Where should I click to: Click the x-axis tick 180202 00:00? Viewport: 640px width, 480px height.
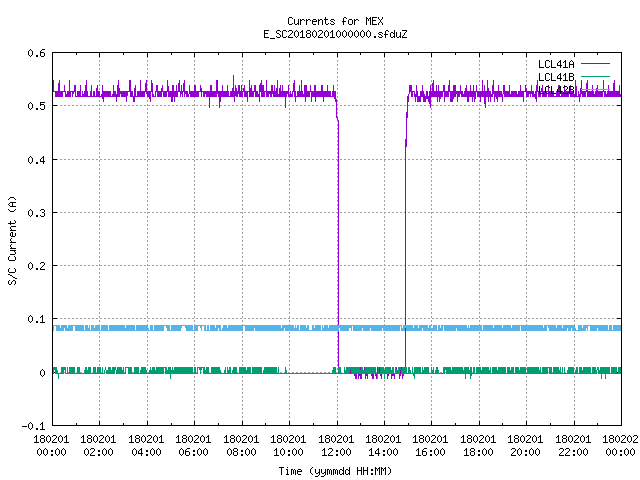[620, 445]
